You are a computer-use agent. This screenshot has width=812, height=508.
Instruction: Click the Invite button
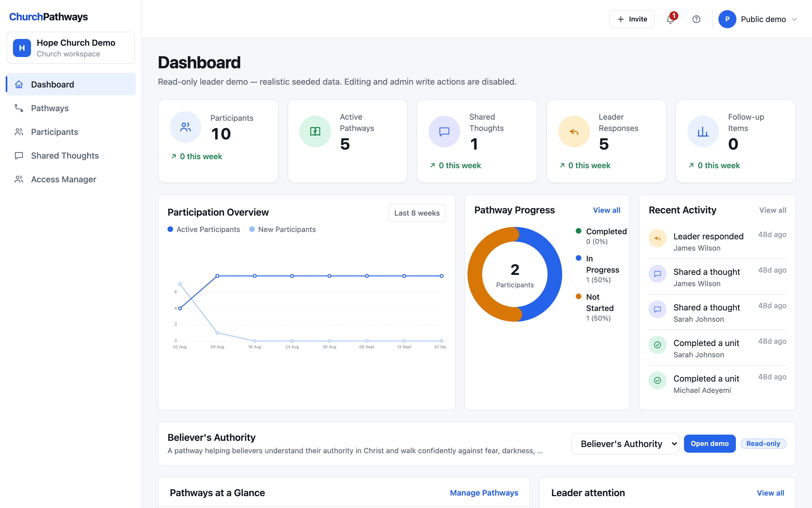pos(632,19)
